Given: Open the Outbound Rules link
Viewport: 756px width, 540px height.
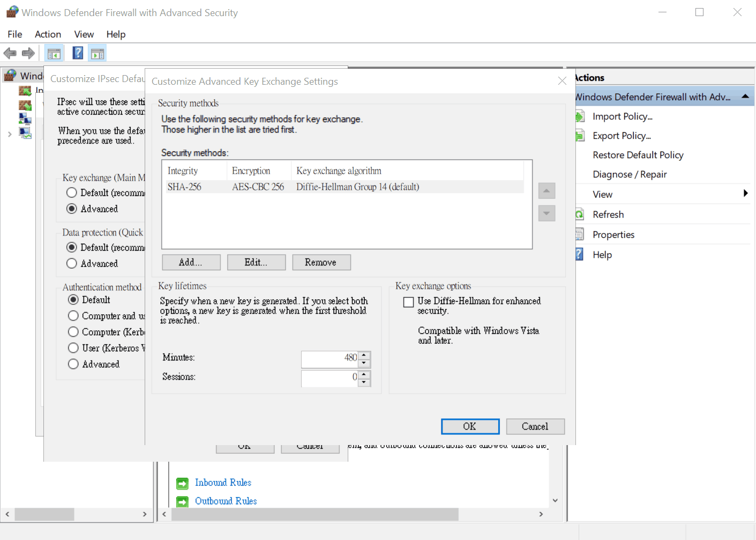Looking at the screenshot, I should click(226, 501).
